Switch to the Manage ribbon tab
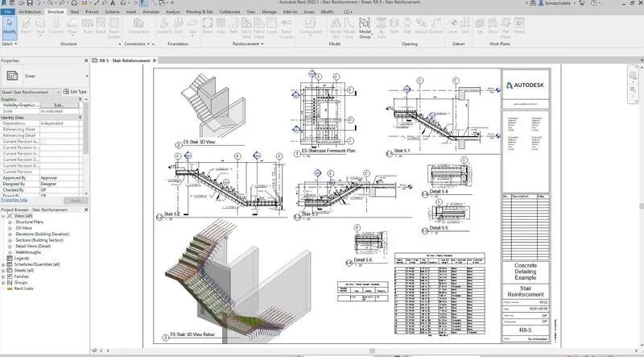644x357 pixels. pos(269,12)
